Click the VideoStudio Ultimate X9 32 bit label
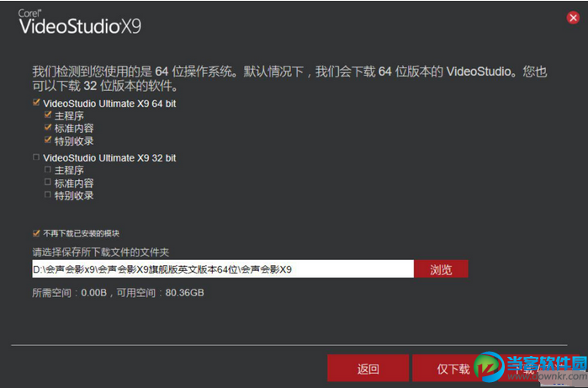 pyautogui.click(x=109, y=158)
